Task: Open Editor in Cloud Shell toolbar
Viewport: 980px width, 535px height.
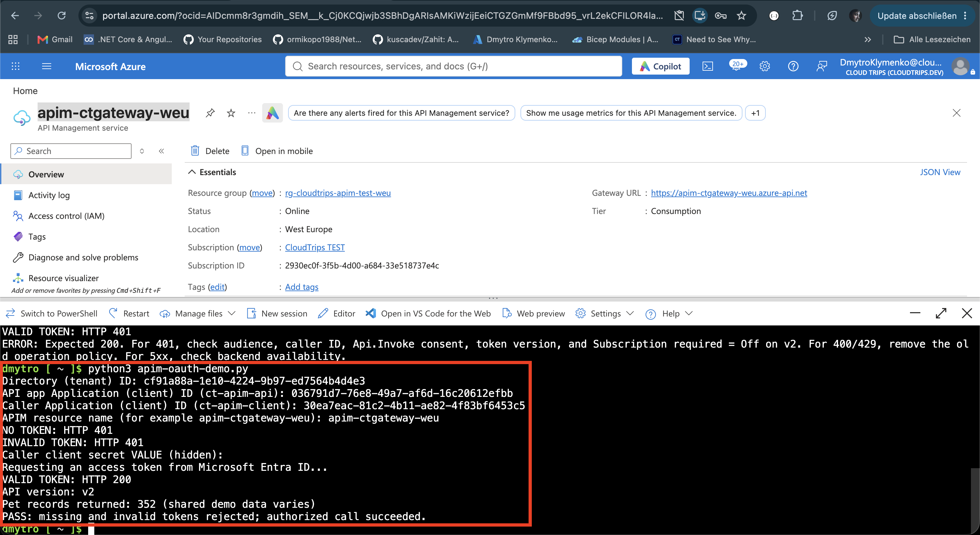Action: (337, 314)
